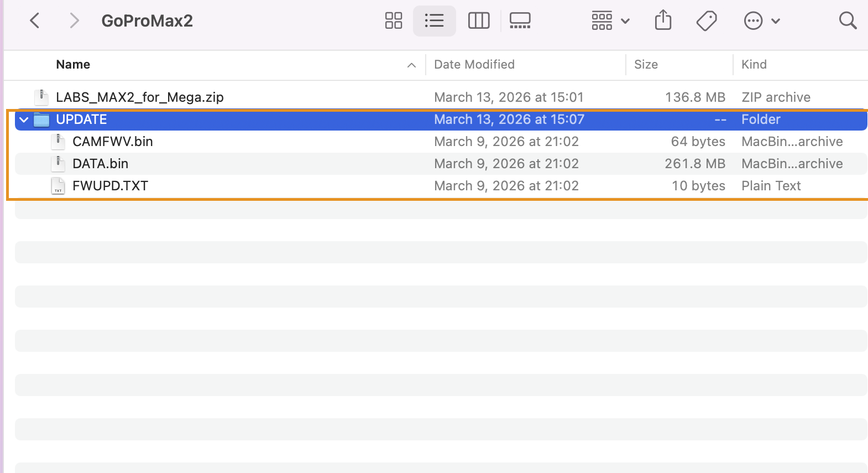Screen dimensions: 868x473
Task: Sort by the Size column header
Action: 645,65
